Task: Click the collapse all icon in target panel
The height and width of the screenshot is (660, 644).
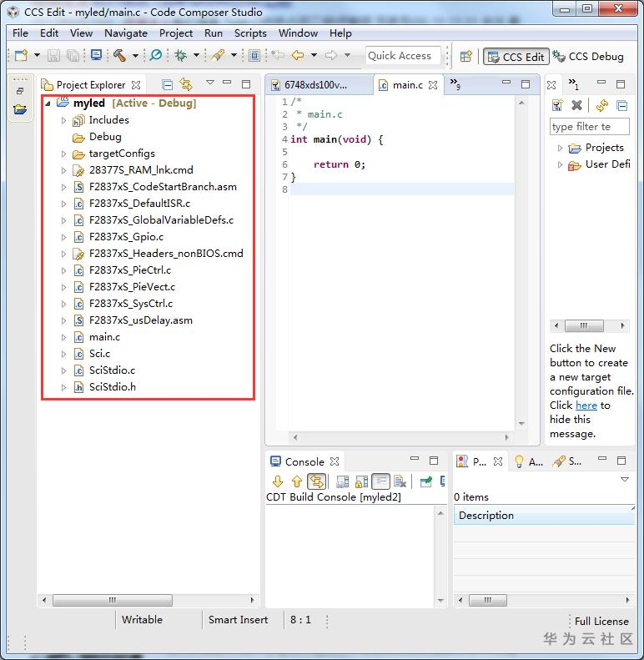Action: [x=622, y=105]
